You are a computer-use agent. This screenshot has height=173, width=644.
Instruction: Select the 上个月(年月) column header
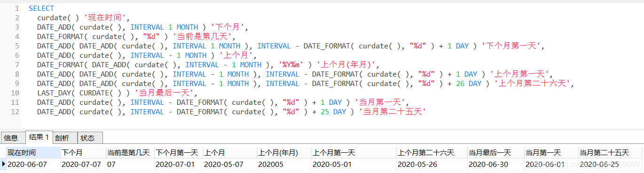[x=284, y=152]
